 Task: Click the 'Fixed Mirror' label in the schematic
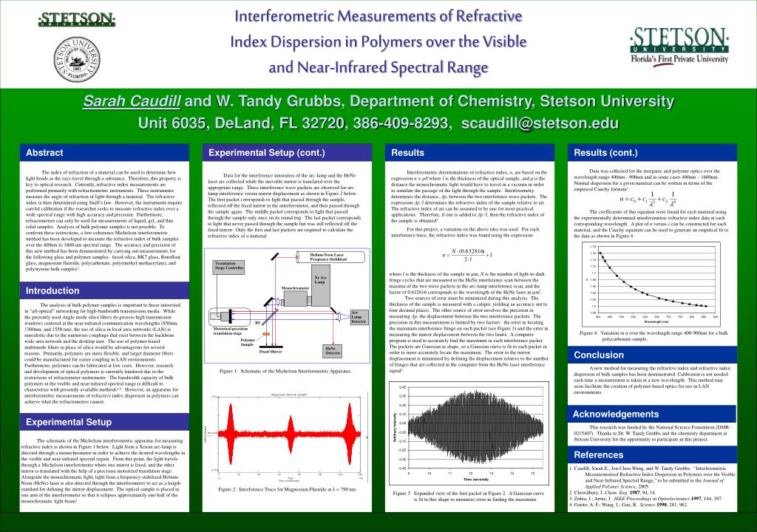click(271, 352)
